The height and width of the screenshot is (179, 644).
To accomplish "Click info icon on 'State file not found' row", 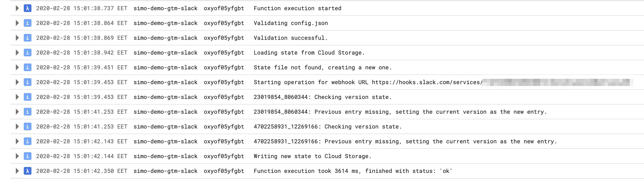I will point(28,68).
